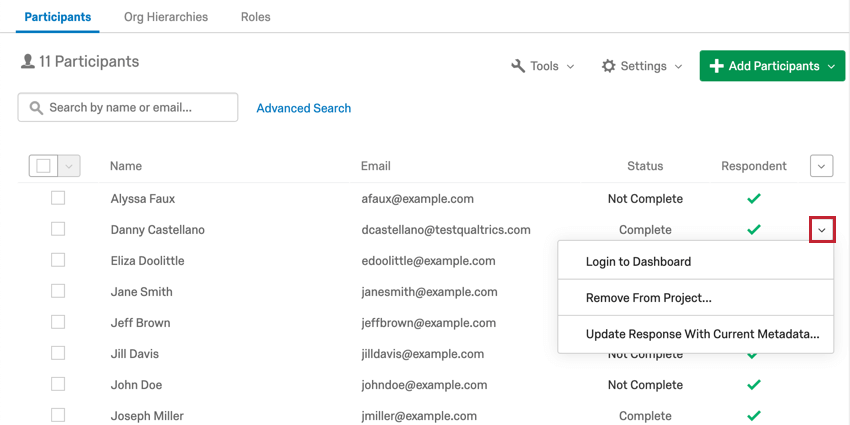Click the plus icon on Add Participants
Screen dimensions: 850x425
(716, 66)
